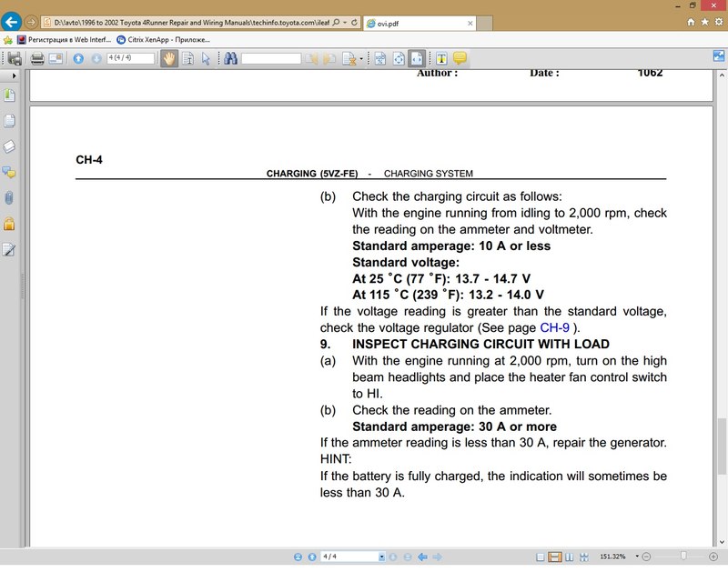The height and width of the screenshot is (582, 728).
Task: Select Continuous page layout mode
Action: pos(555,557)
